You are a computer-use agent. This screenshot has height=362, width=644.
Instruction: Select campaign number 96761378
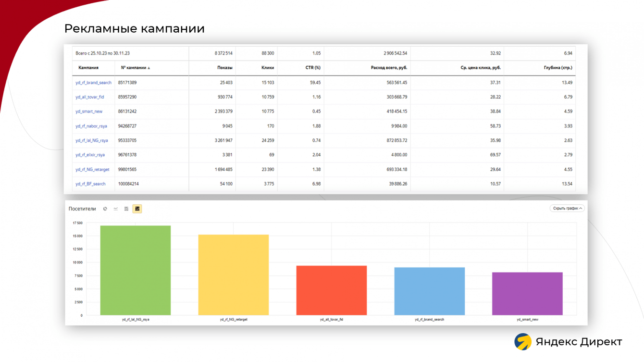(127, 155)
